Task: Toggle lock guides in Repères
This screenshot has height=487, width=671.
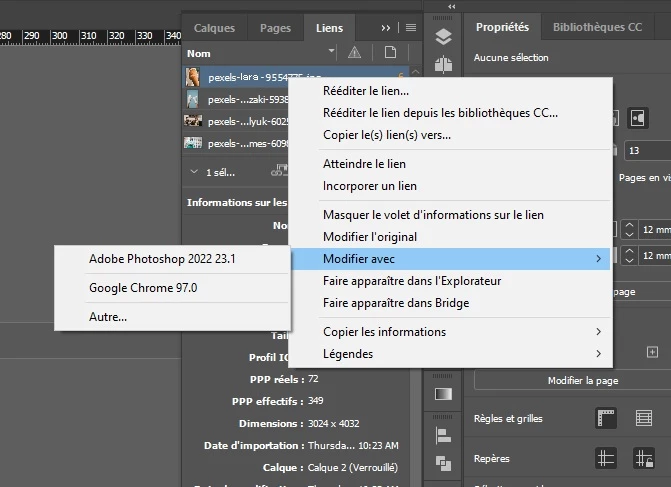Action: tap(644, 458)
